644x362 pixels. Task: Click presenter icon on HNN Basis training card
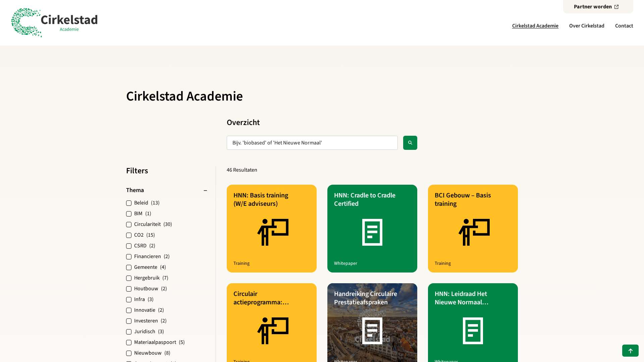(273, 232)
